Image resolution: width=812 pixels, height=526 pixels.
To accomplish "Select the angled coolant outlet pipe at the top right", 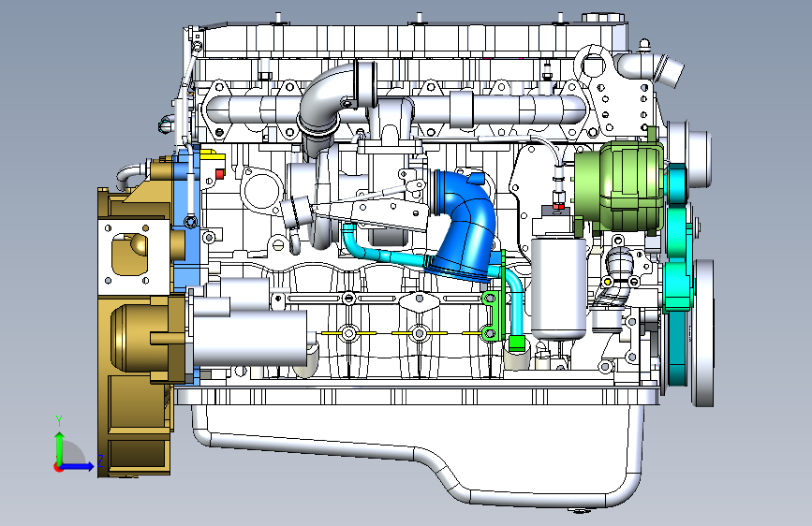I will (x=654, y=67).
